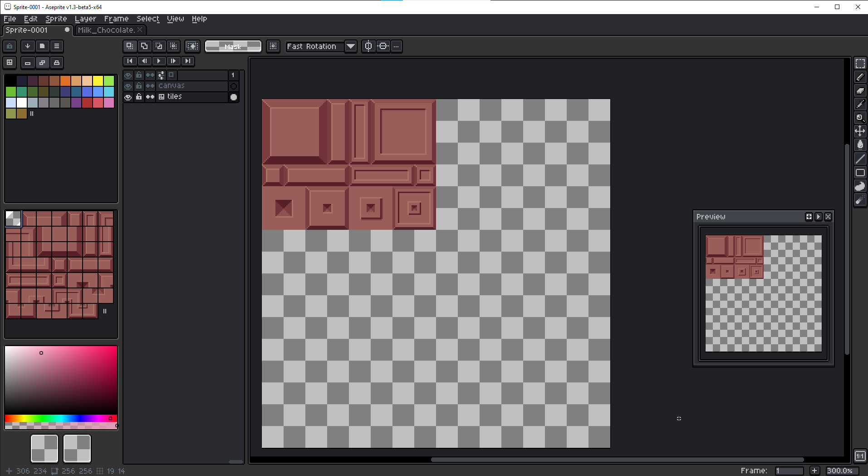The width and height of the screenshot is (868, 476).
Task: Activate the Zoom tool
Action: pyautogui.click(x=860, y=118)
